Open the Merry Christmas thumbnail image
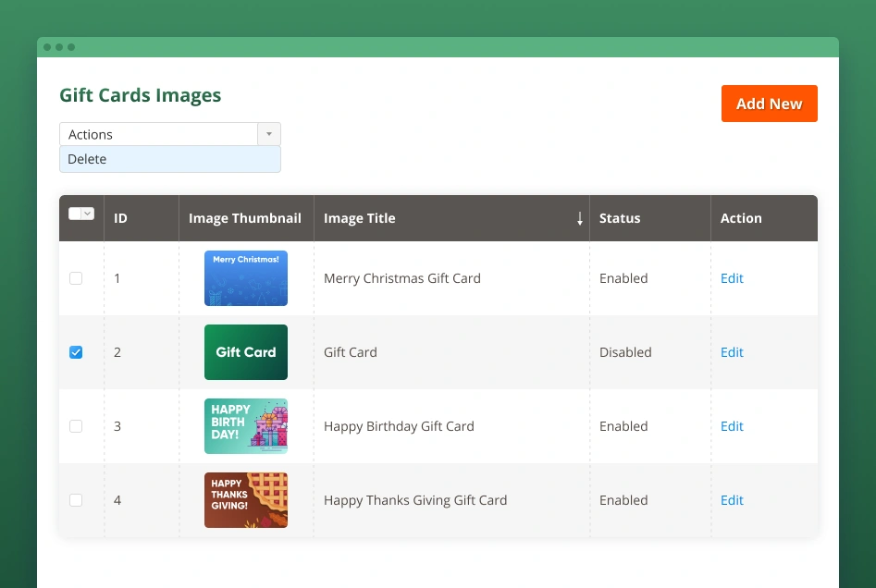Viewport: 876px width, 588px height. 245,278
